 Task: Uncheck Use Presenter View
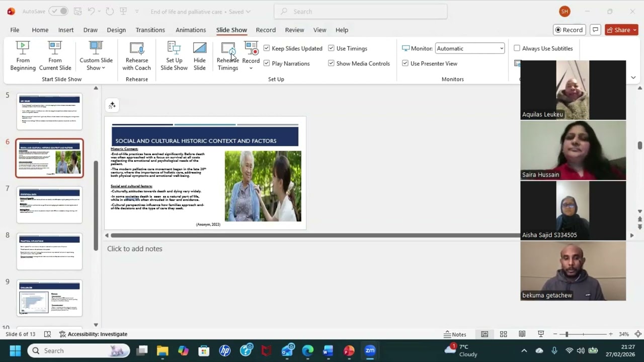405,63
